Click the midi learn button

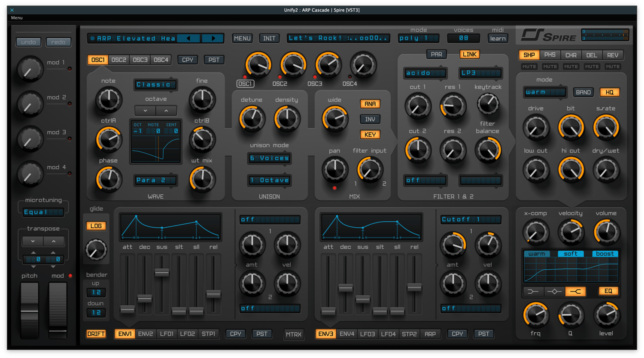[x=498, y=38]
